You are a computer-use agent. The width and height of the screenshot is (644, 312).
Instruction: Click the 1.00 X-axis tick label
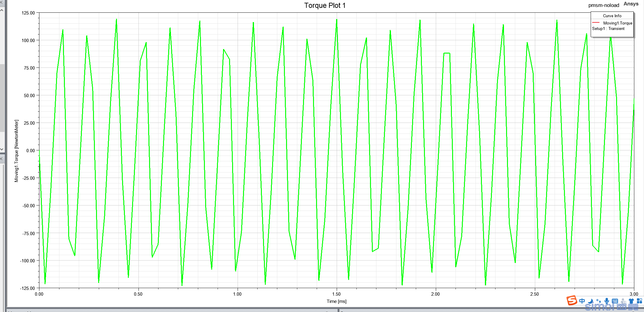[237, 294]
